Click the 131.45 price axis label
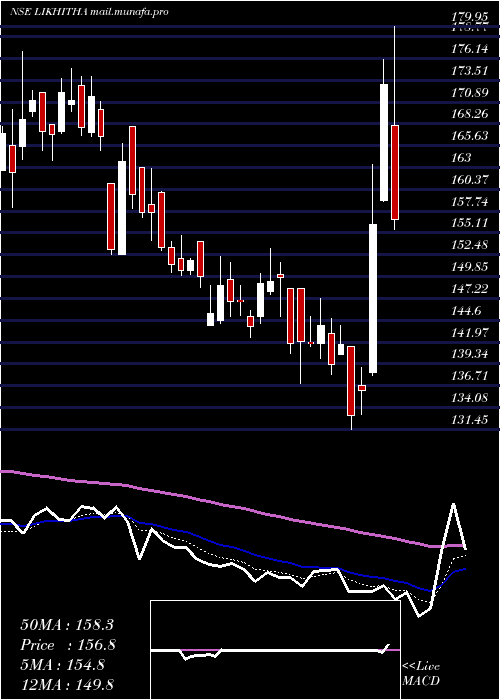Image resolution: width=500 pixels, height=700 pixels. click(469, 419)
